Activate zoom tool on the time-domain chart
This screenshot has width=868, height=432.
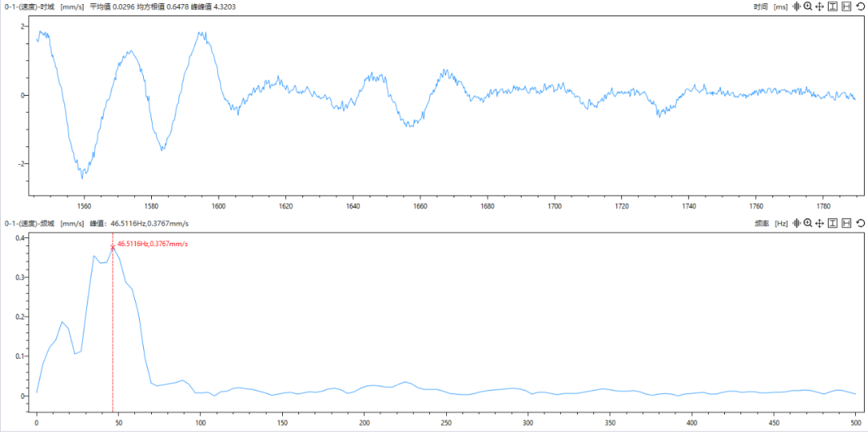click(808, 6)
